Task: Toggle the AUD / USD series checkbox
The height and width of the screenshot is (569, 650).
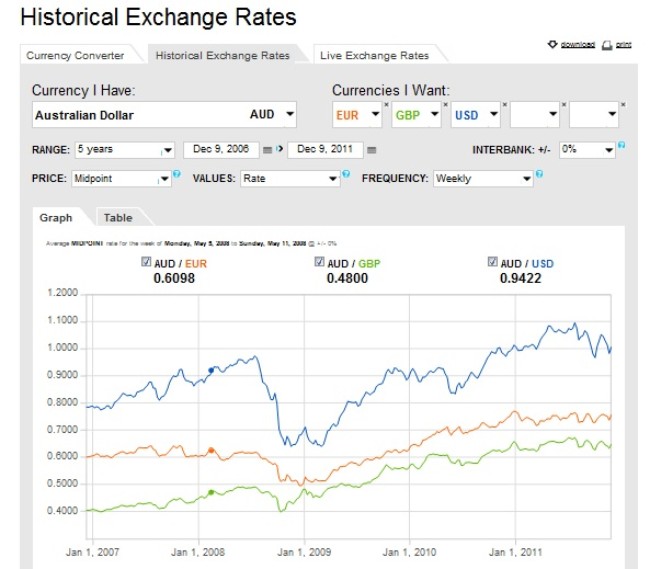Action: [x=492, y=262]
